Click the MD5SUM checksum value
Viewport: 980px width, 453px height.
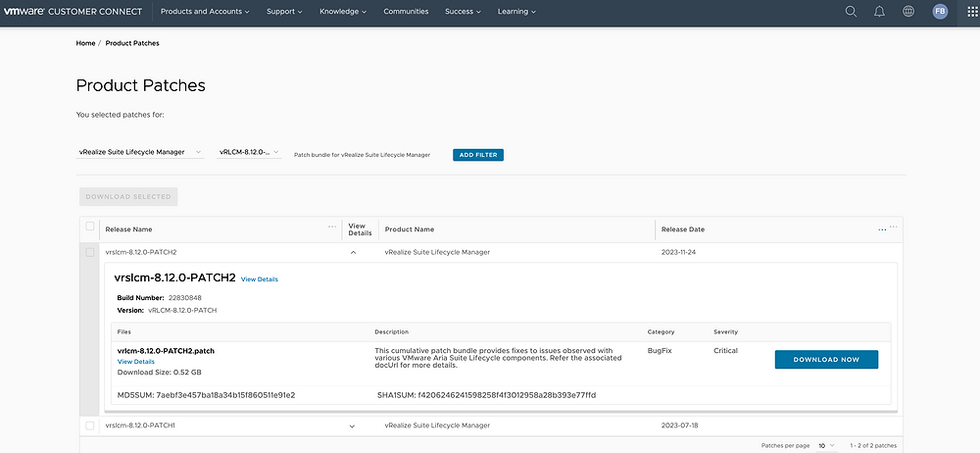pyautogui.click(x=225, y=395)
